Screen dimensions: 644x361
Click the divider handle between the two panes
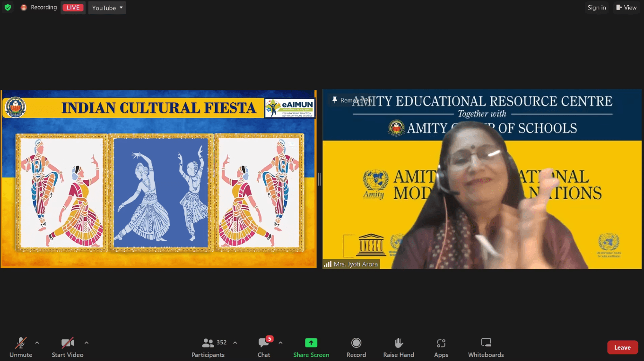(320, 179)
